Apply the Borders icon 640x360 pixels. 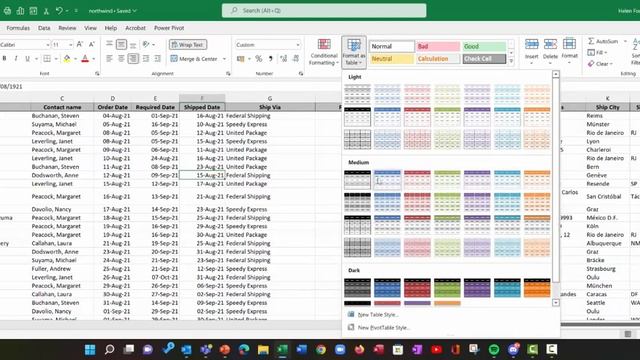47,59
